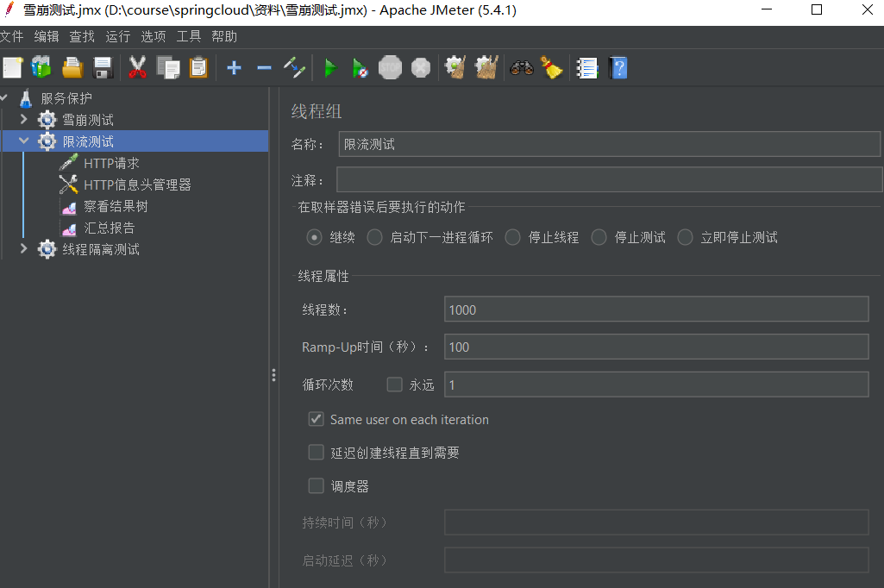The height and width of the screenshot is (588, 884).
Task: Select the 汇总报告 listener
Action: click(x=110, y=228)
